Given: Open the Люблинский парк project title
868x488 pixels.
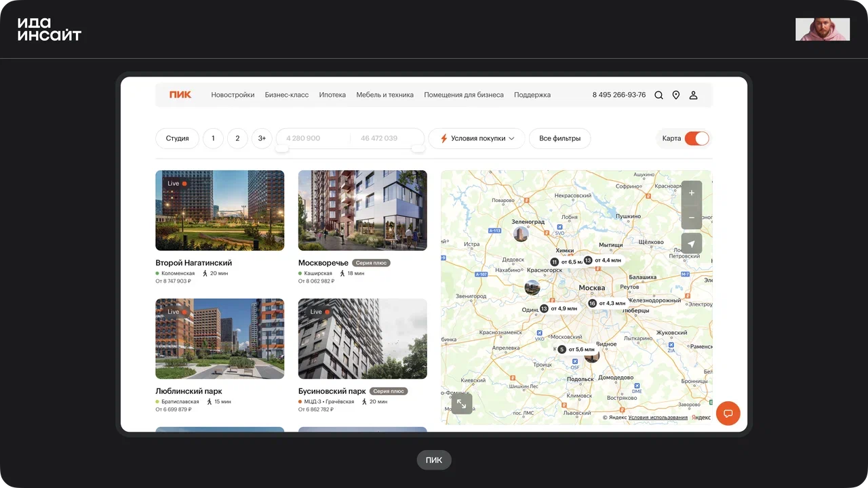Looking at the screenshot, I should click(x=189, y=391).
